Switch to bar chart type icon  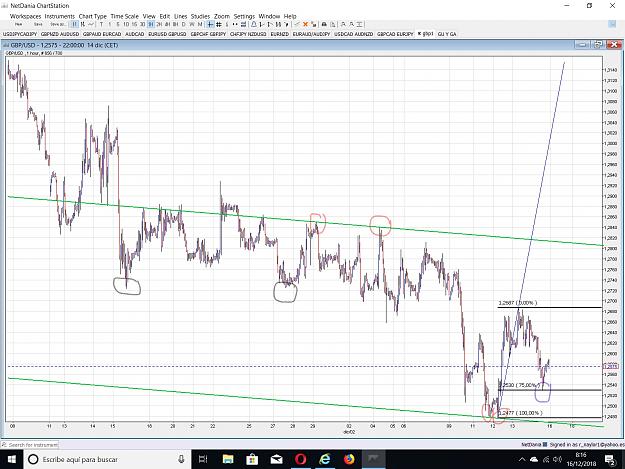click(74, 24)
